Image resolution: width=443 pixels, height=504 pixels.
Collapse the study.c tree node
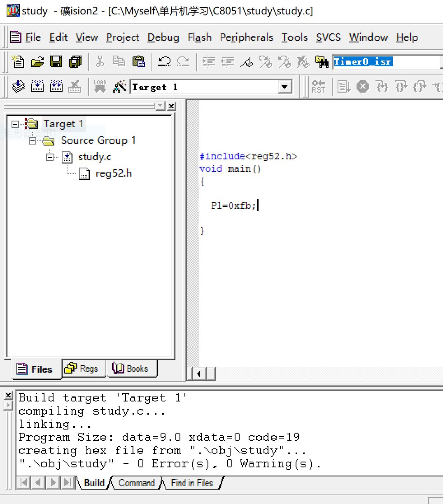50,157
